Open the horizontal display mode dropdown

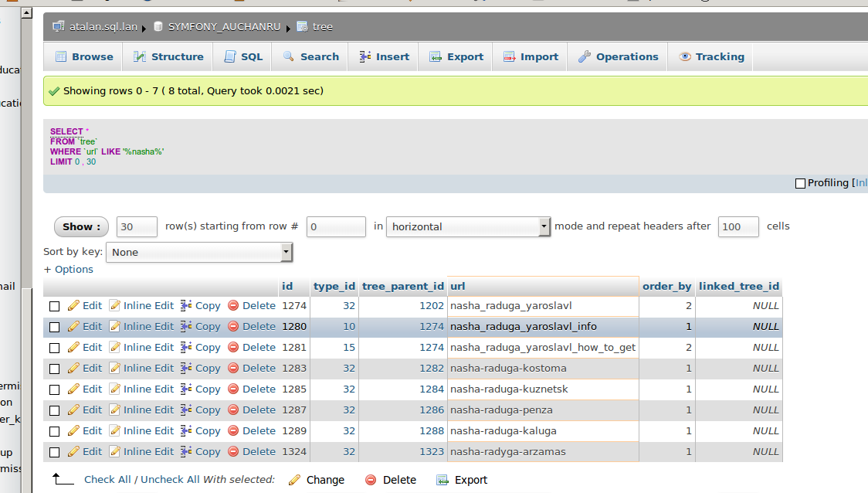tap(468, 226)
